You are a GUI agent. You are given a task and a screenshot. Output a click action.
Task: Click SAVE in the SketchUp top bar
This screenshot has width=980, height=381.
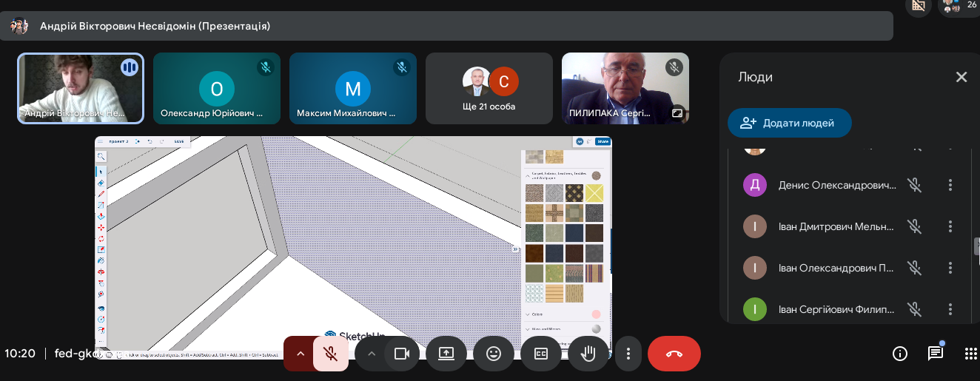[x=179, y=141]
